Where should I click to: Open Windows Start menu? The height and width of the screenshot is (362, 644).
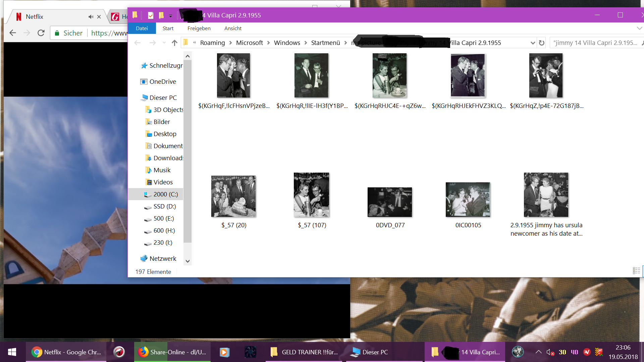tap(12, 352)
